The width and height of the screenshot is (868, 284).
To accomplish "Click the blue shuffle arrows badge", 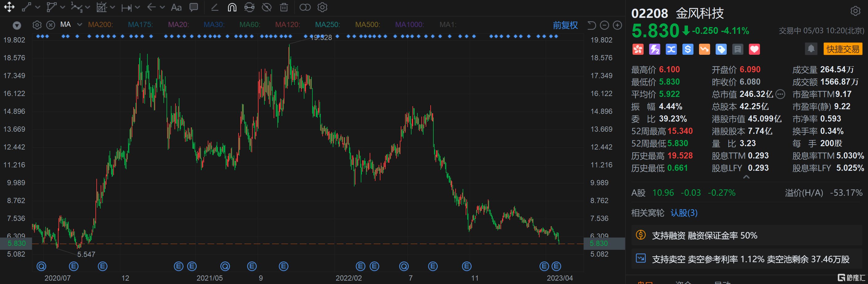I will point(671,50).
